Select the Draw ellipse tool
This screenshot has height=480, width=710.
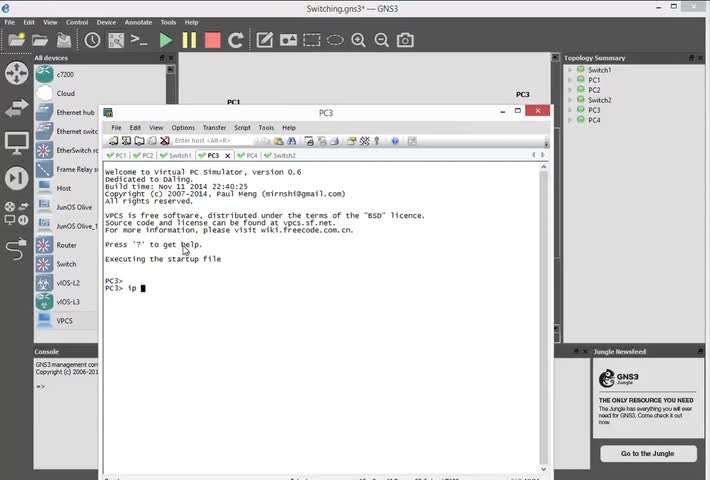(335, 40)
